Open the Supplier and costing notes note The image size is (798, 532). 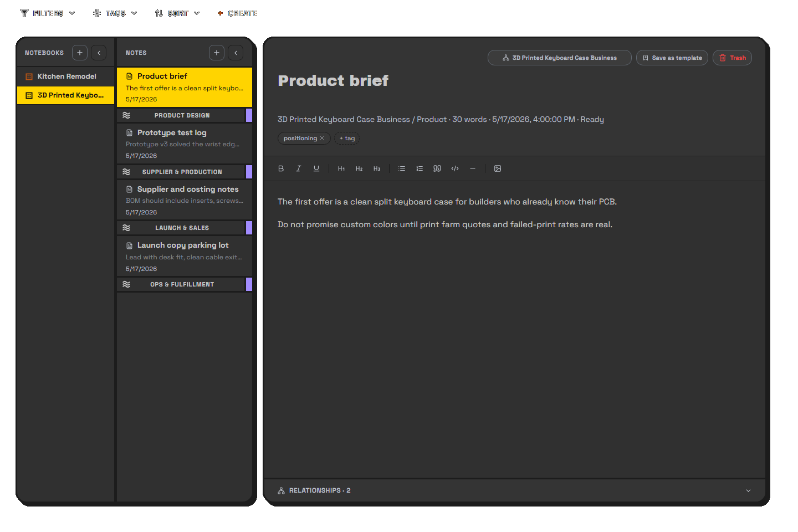tap(185, 200)
